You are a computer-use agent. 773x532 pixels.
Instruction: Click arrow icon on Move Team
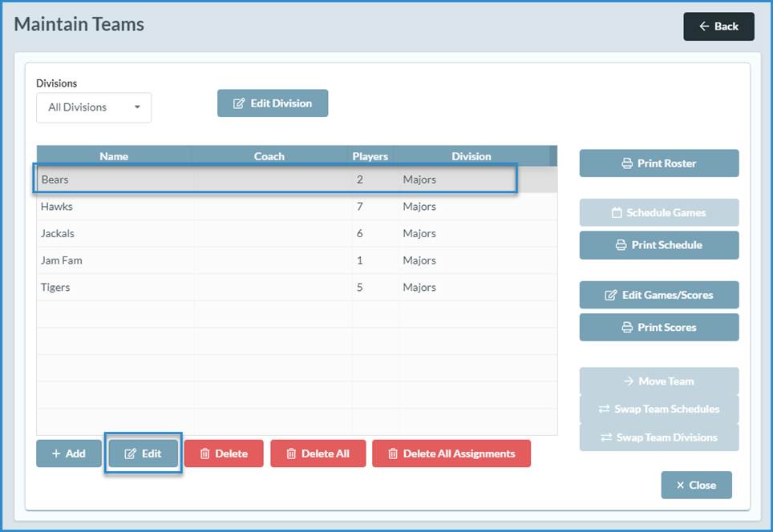click(629, 381)
